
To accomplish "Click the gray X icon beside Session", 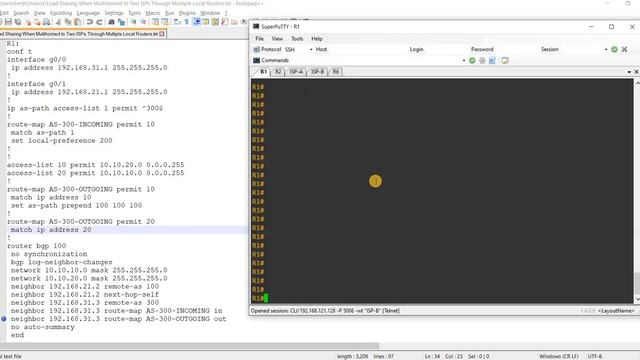I will pos(624,49).
